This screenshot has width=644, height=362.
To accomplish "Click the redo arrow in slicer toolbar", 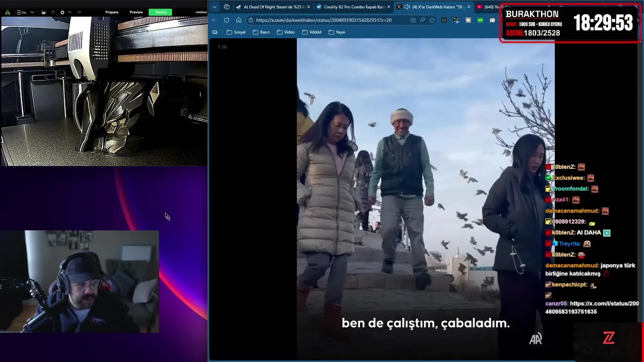I will [80, 12].
